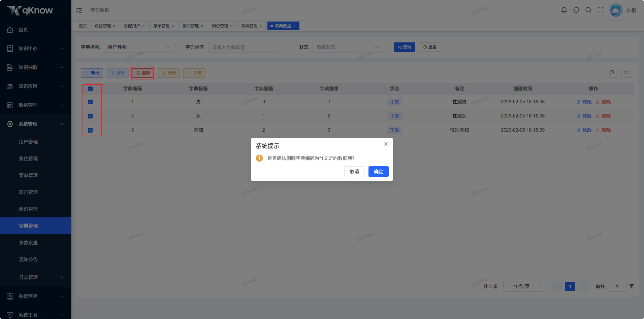Click the 导出 export button

coord(169,73)
